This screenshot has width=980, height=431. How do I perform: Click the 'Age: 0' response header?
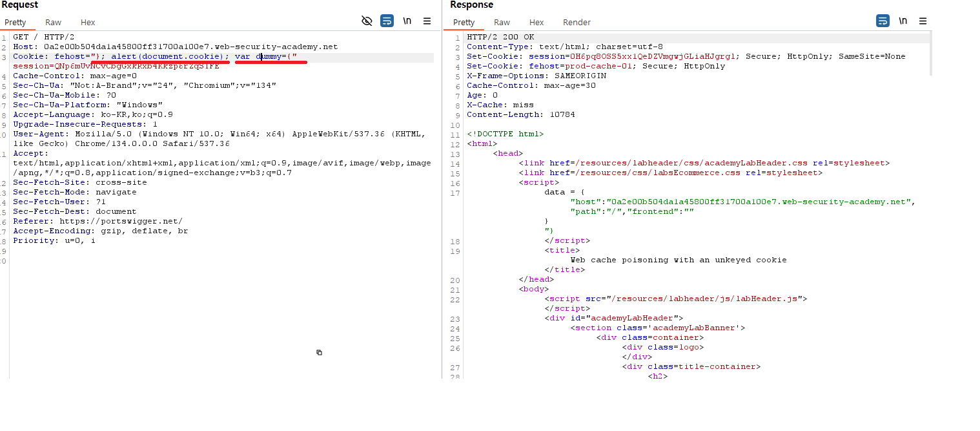(x=482, y=95)
